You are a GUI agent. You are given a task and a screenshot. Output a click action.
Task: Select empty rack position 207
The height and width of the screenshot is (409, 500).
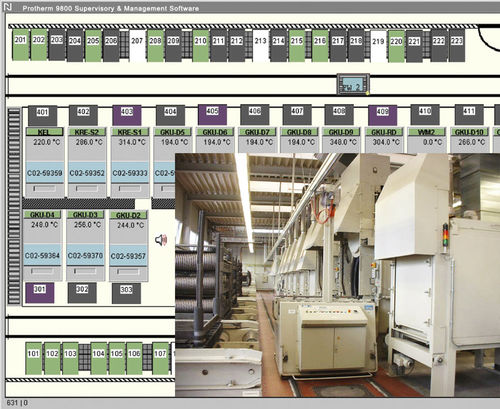137,46
